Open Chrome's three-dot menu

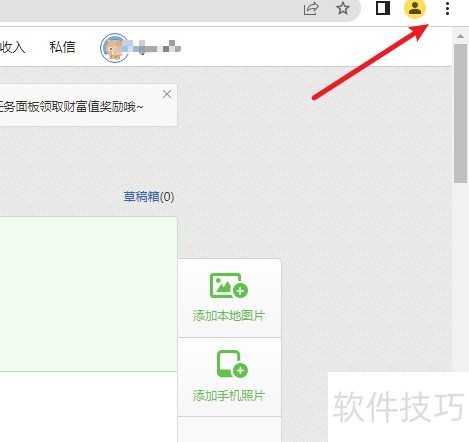[x=447, y=8]
